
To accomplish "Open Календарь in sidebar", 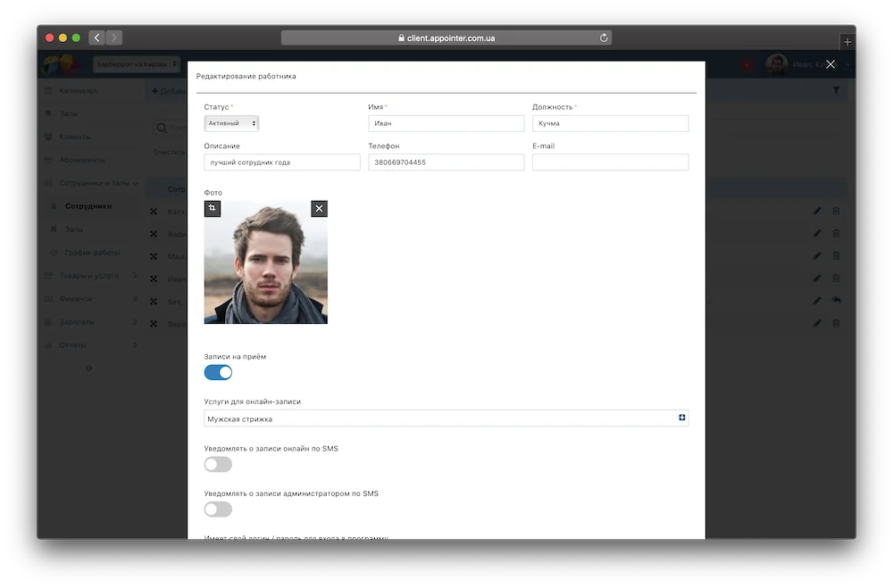I will 79,90.
